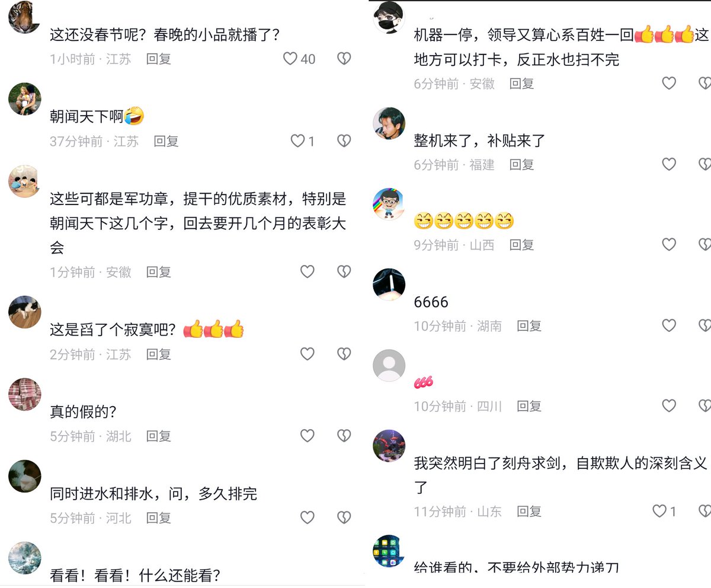Like the 整机来了，补贴来了 comment
711x588 pixels.
[x=669, y=164]
